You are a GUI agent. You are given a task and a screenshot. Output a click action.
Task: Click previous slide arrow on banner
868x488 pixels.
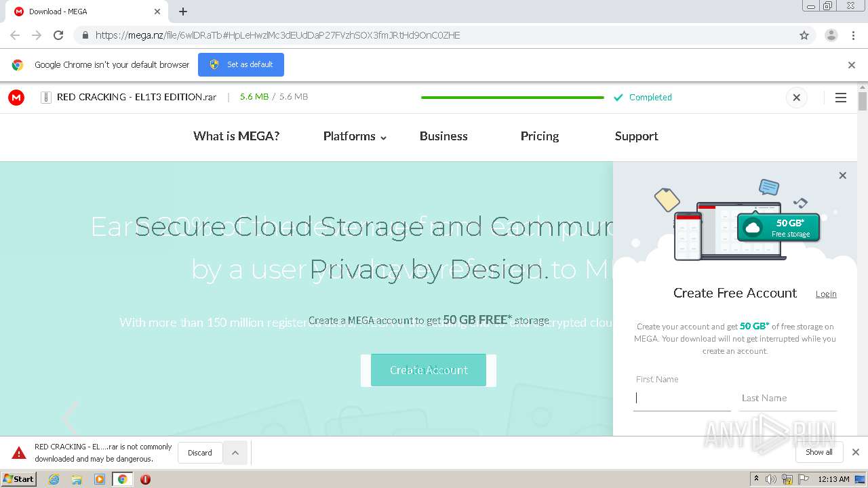69,418
